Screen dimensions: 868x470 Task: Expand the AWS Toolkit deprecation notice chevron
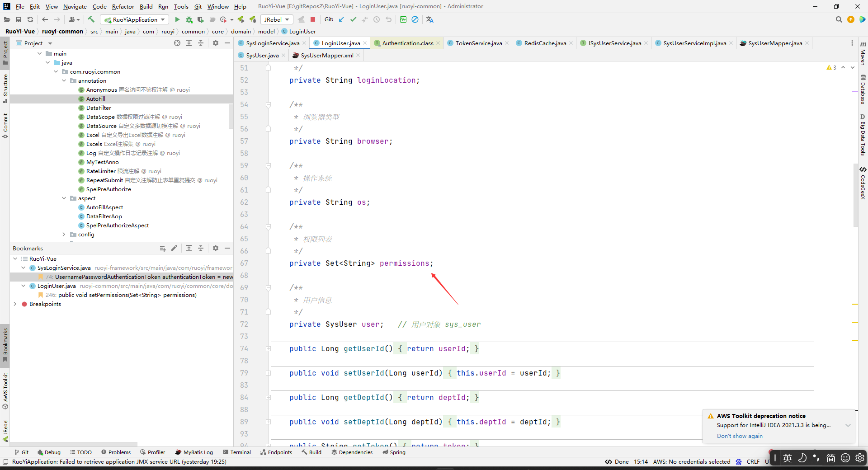point(848,425)
